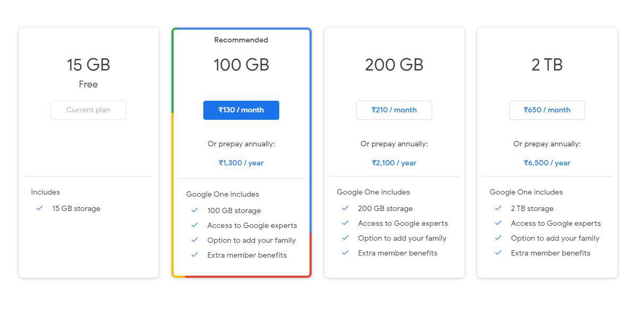Select the 15 GB Free plan card
This screenshot has width=644, height=317.
[88, 153]
